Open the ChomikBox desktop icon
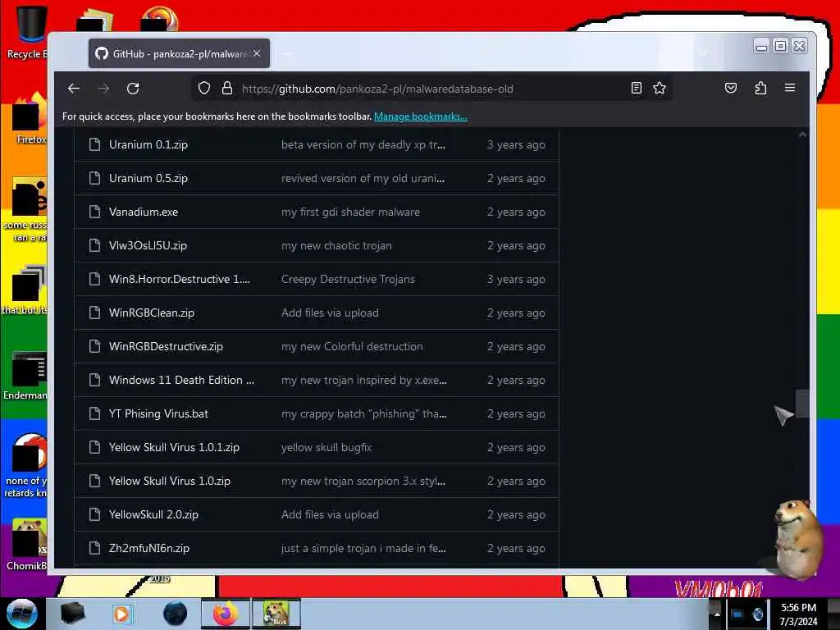This screenshot has height=630, width=840. [27, 545]
